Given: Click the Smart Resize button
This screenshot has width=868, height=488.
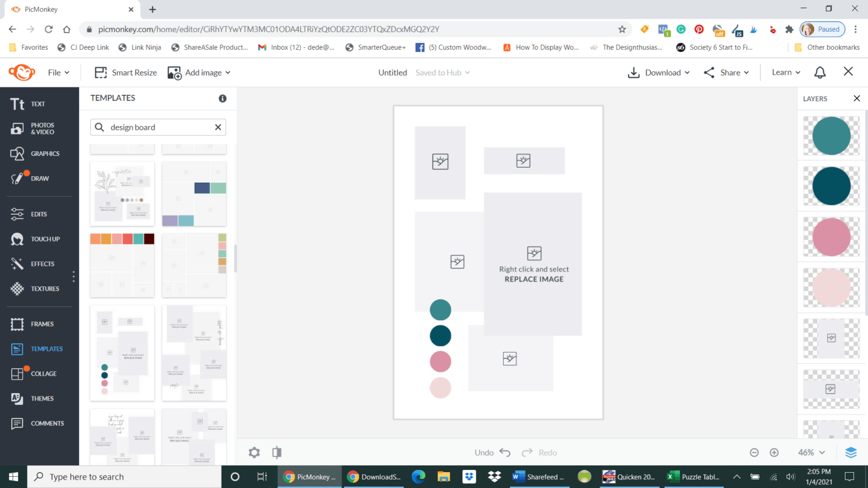Looking at the screenshot, I should [125, 72].
